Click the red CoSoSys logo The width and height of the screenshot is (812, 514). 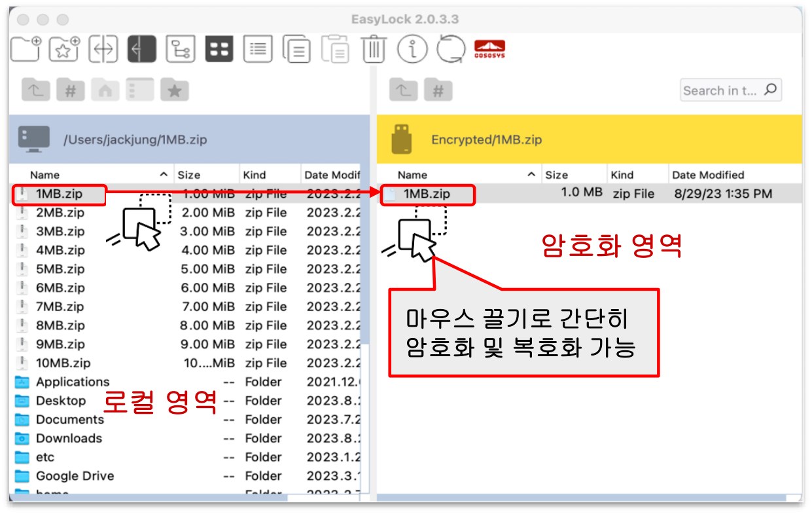click(x=489, y=49)
